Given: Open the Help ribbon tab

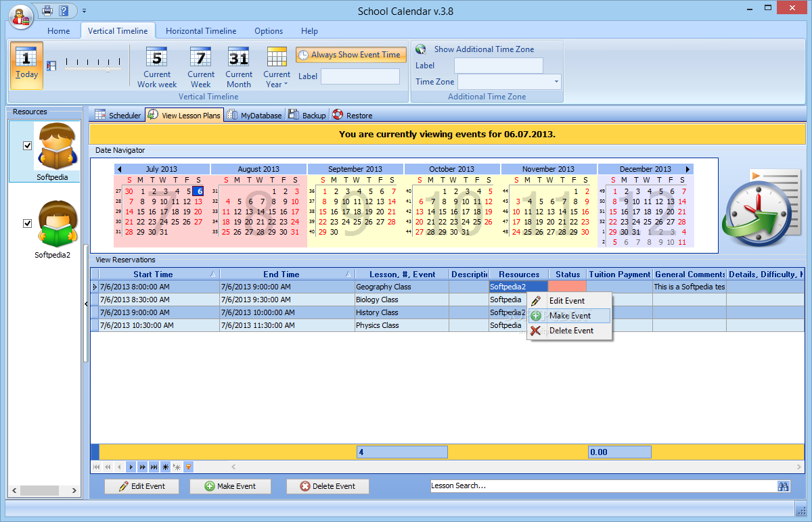Looking at the screenshot, I should (309, 31).
